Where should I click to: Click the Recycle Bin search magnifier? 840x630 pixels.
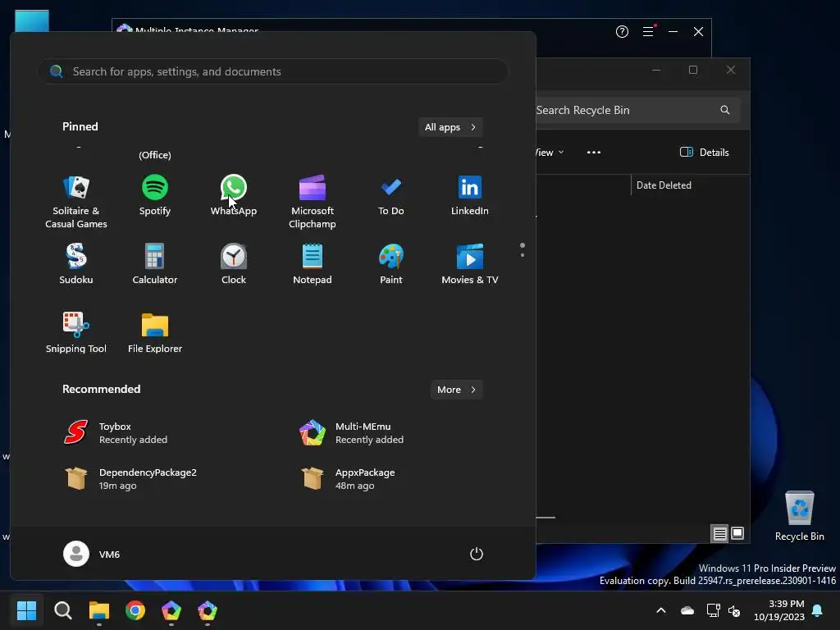(x=725, y=110)
